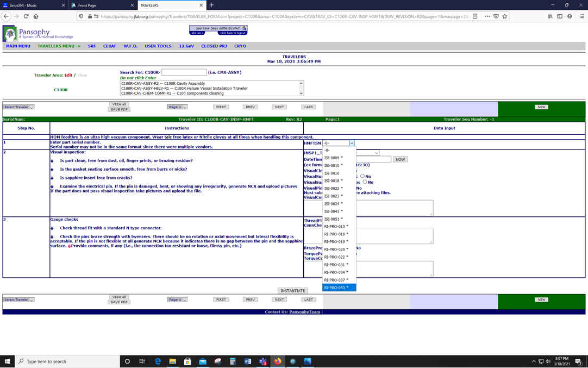Open File Explorer from the taskbar
Viewport: 588px width, 368px height.
coord(172,361)
